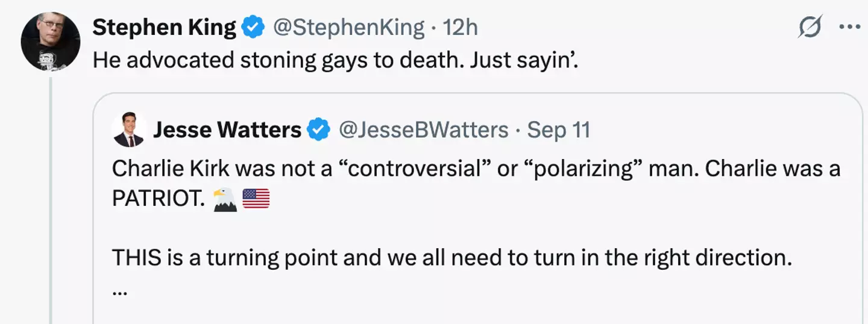Open the Jesse Watters display name

click(227, 130)
